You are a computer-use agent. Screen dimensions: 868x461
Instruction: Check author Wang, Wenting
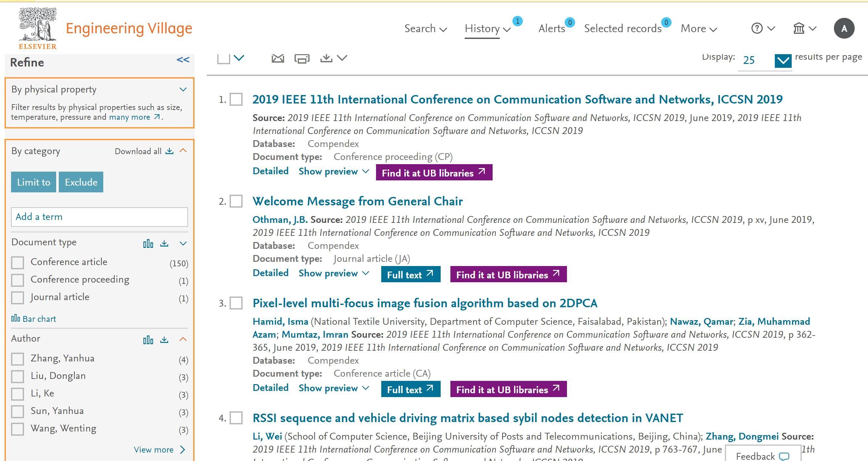pyautogui.click(x=18, y=429)
